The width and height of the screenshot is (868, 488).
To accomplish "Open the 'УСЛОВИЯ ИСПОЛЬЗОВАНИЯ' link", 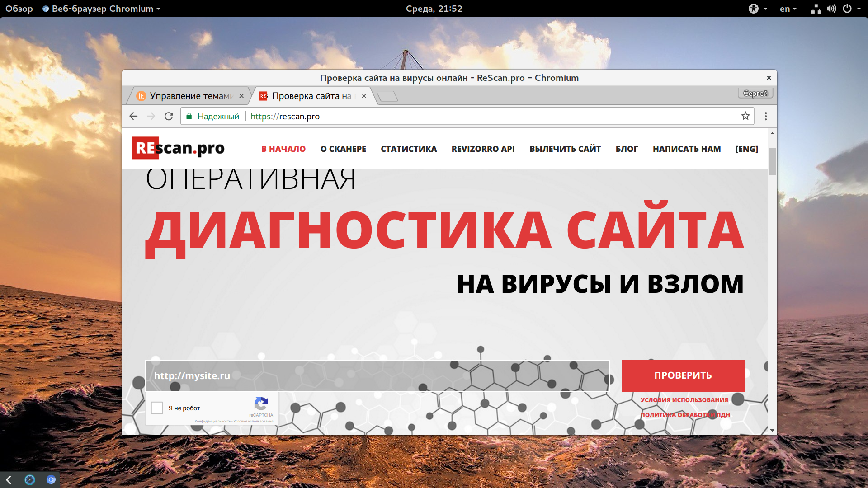I will coord(684,400).
